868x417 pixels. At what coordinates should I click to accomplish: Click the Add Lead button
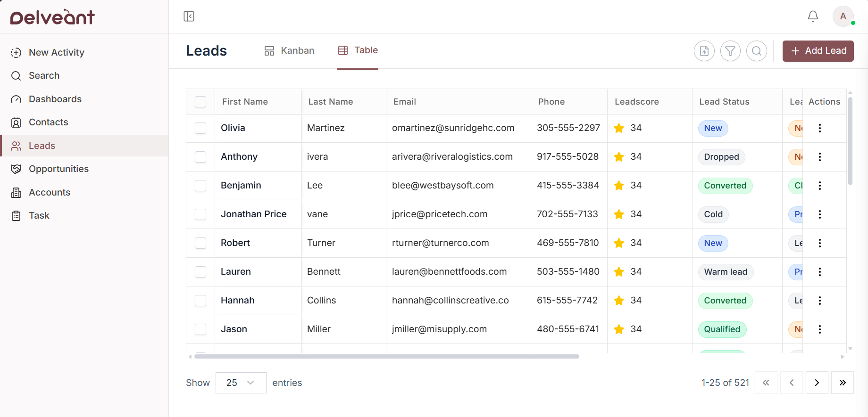pos(818,51)
